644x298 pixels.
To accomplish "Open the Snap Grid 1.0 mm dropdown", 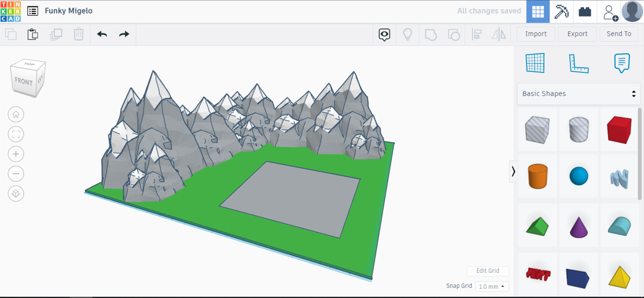I will [492, 286].
